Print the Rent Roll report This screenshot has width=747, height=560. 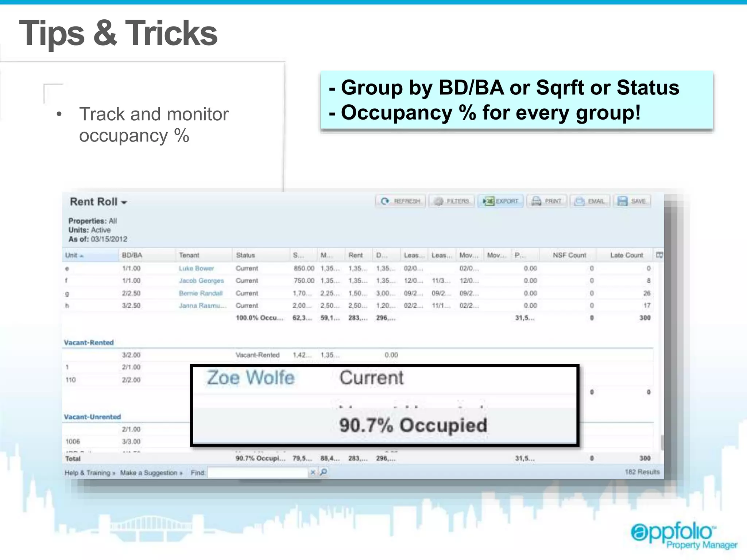pos(546,201)
